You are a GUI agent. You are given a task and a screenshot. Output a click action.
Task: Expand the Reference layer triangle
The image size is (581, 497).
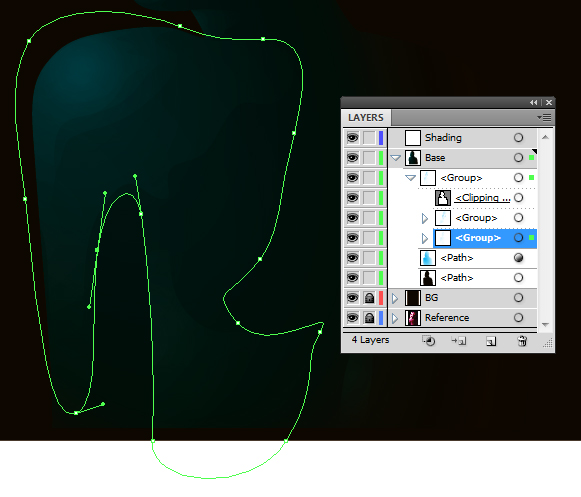coord(395,318)
